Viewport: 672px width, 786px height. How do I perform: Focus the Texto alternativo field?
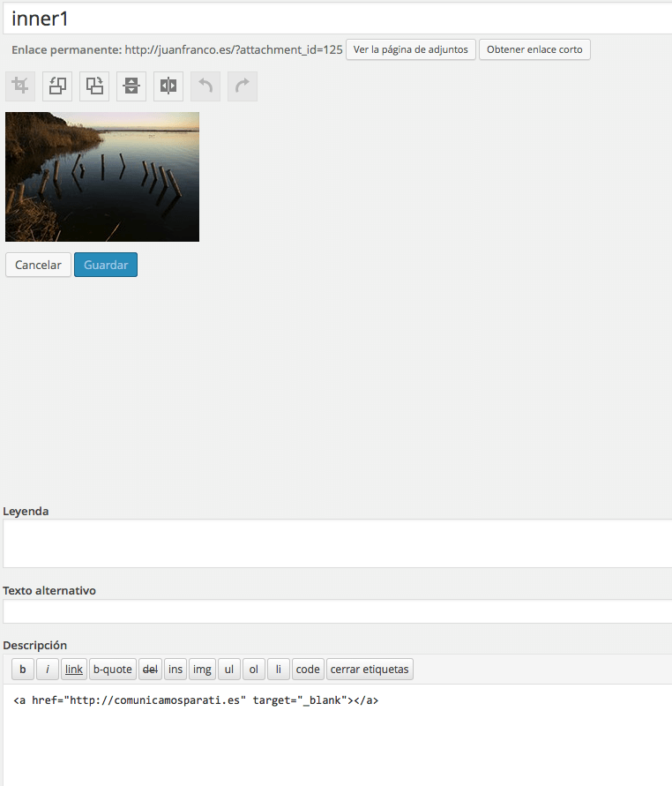point(337,611)
